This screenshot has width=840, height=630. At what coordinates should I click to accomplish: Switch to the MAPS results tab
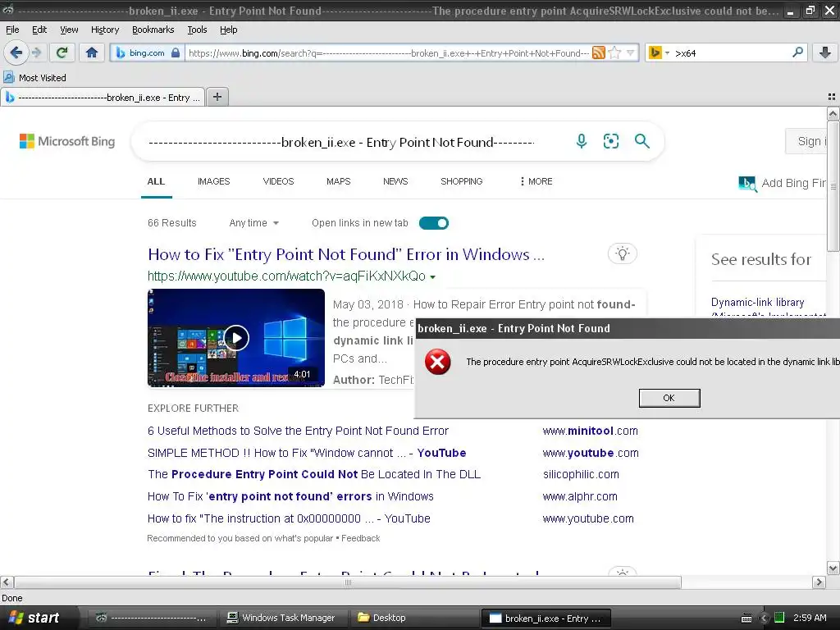pos(339,181)
